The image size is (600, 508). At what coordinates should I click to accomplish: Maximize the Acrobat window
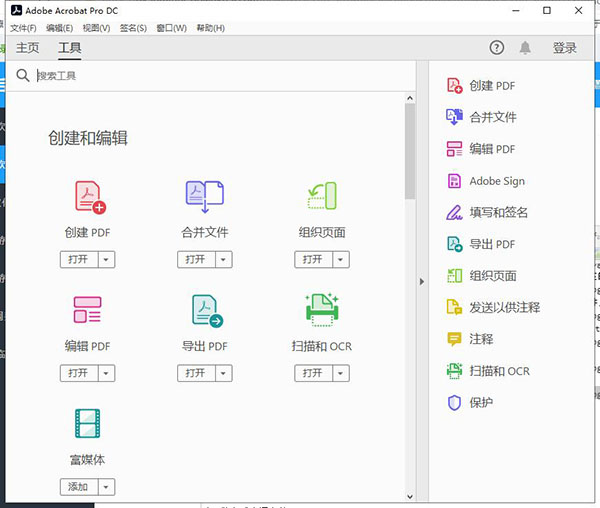click(x=547, y=10)
